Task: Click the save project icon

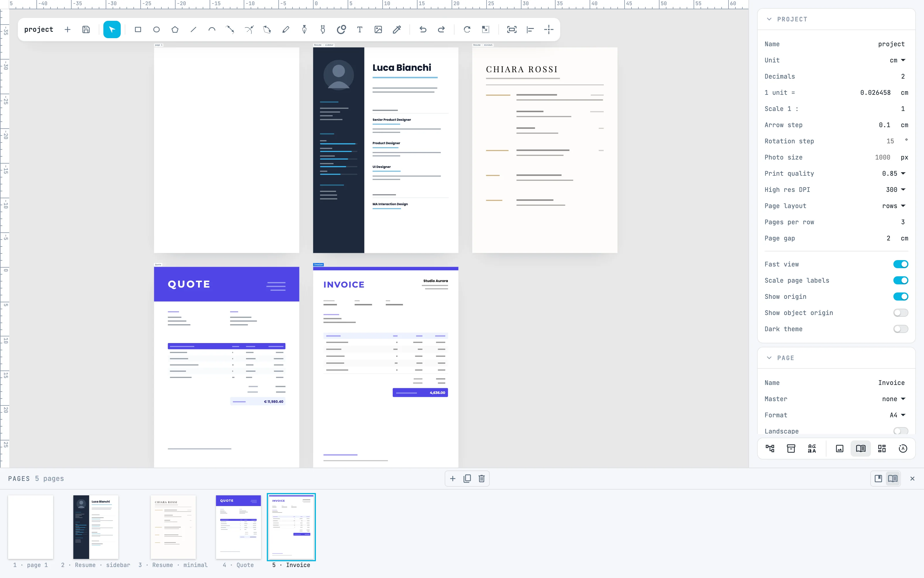Action: [x=86, y=29]
